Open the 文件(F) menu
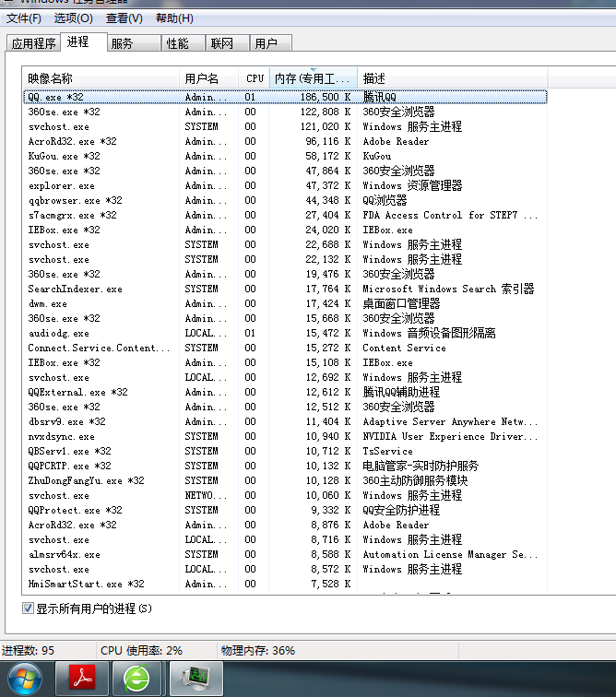Viewport: 616px width, 697px height. click(24, 18)
